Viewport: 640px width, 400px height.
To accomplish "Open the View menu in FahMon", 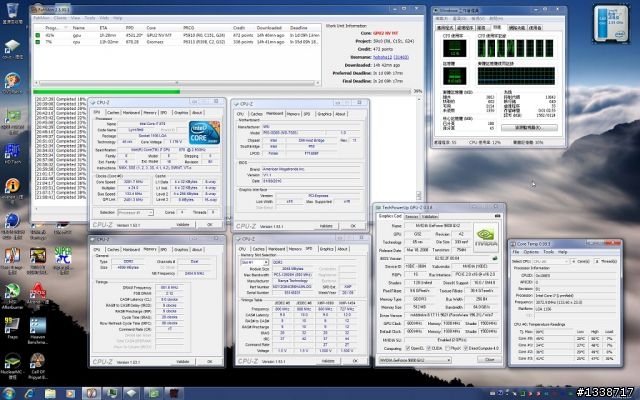I will click(76, 18).
